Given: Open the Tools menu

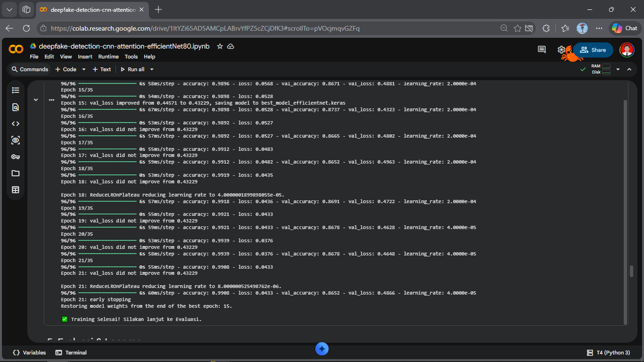Looking at the screenshot, I should point(131,57).
